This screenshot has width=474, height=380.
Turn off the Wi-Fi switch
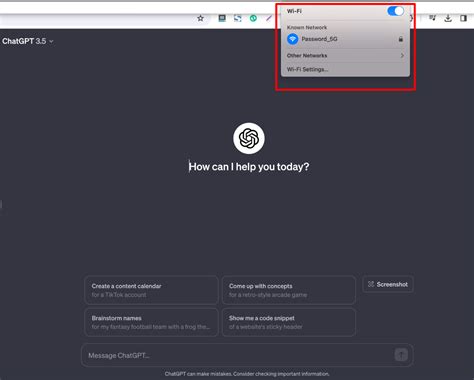396,11
